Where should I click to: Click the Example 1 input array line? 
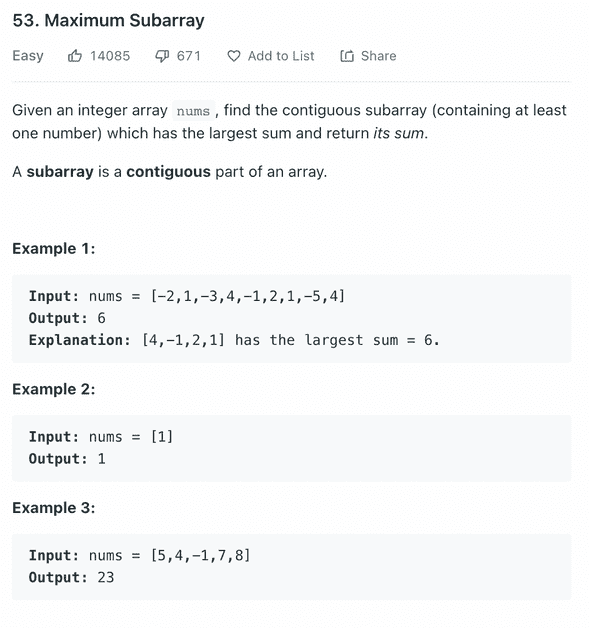[x=187, y=296]
